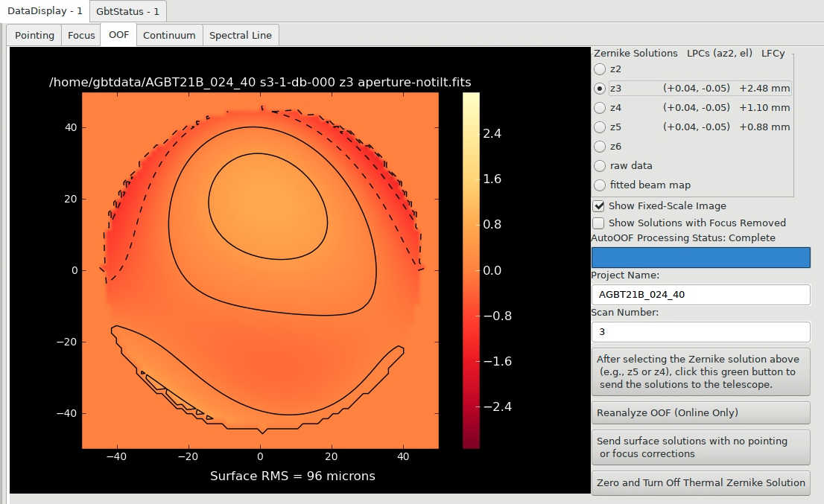Switch to the Focus tab
Screen dimensions: 824x504
click(x=81, y=35)
